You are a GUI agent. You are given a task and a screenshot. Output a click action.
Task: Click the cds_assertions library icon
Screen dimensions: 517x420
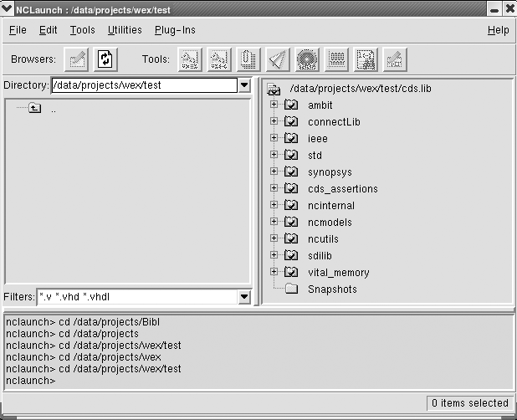(x=291, y=188)
